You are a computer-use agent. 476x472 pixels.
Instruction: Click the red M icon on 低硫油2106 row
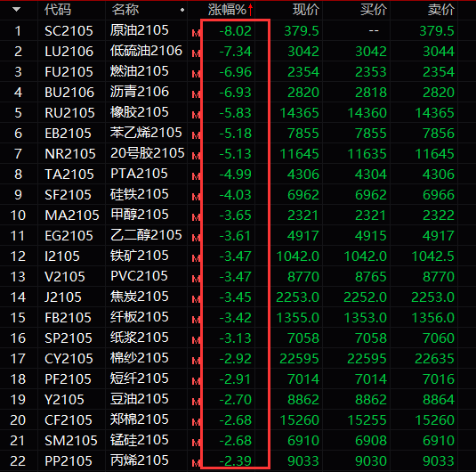196,53
